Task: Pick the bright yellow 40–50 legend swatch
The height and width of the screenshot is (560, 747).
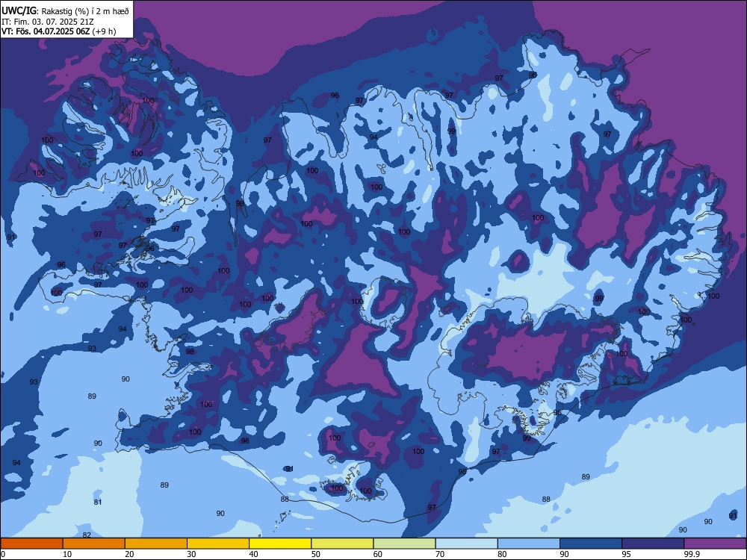Action: 280,544
